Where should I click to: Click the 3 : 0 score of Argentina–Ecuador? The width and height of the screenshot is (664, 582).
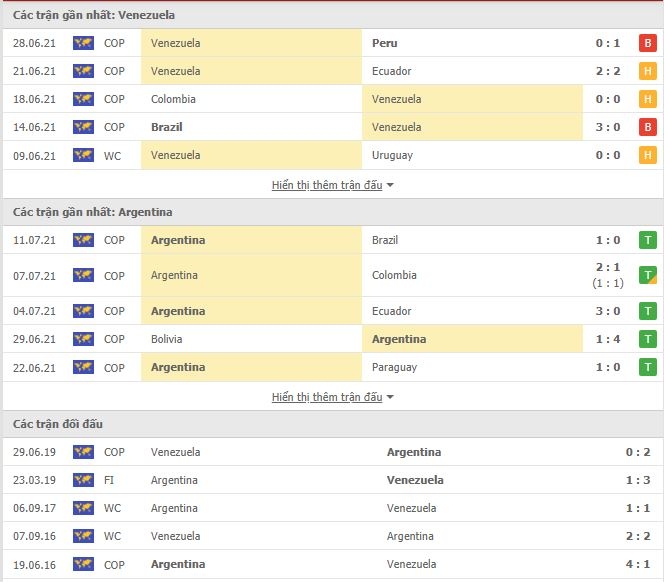[608, 311]
